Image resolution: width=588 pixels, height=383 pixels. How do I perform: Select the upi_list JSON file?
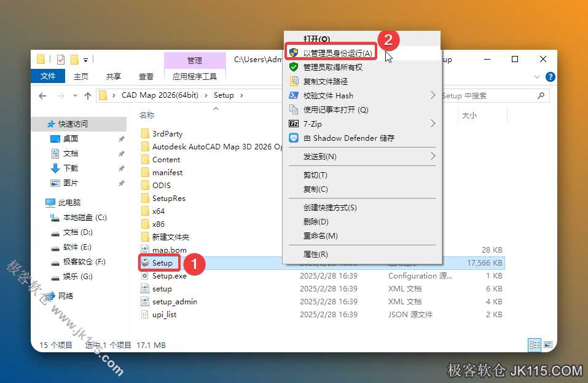pos(164,314)
